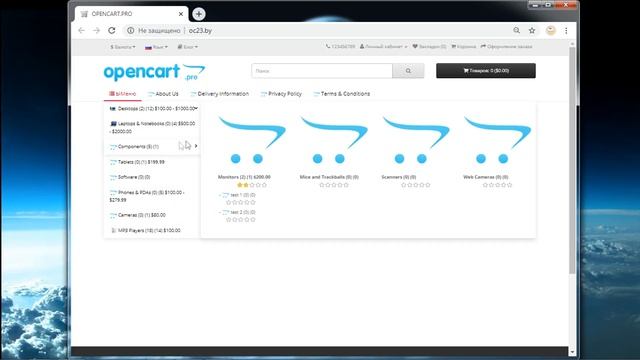Click the phone number 123456789
The image size is (640, 360).
pyautogui.click(x=340, y=47)
